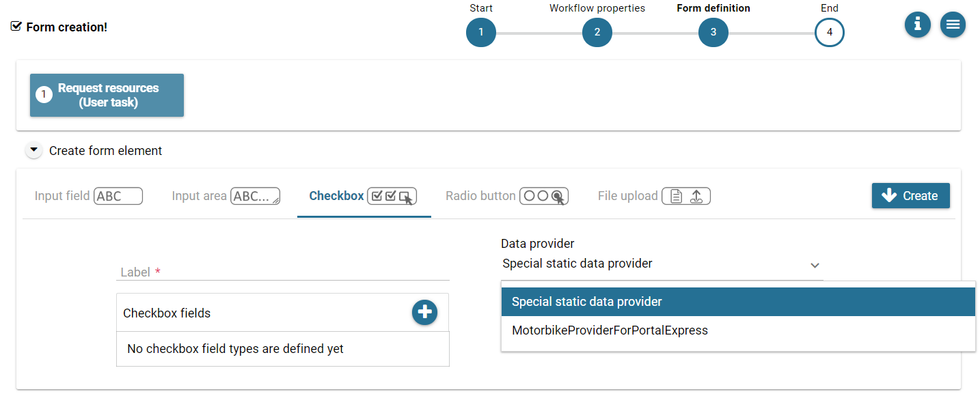This screenshot has width=980, height=396.
Task: Switch to Input area tab
Action: point(226,196)
